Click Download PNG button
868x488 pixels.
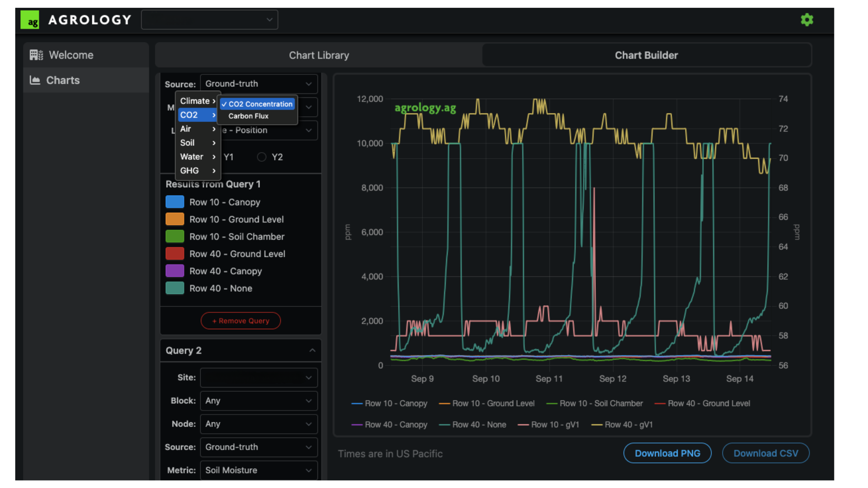pos(667,453)
